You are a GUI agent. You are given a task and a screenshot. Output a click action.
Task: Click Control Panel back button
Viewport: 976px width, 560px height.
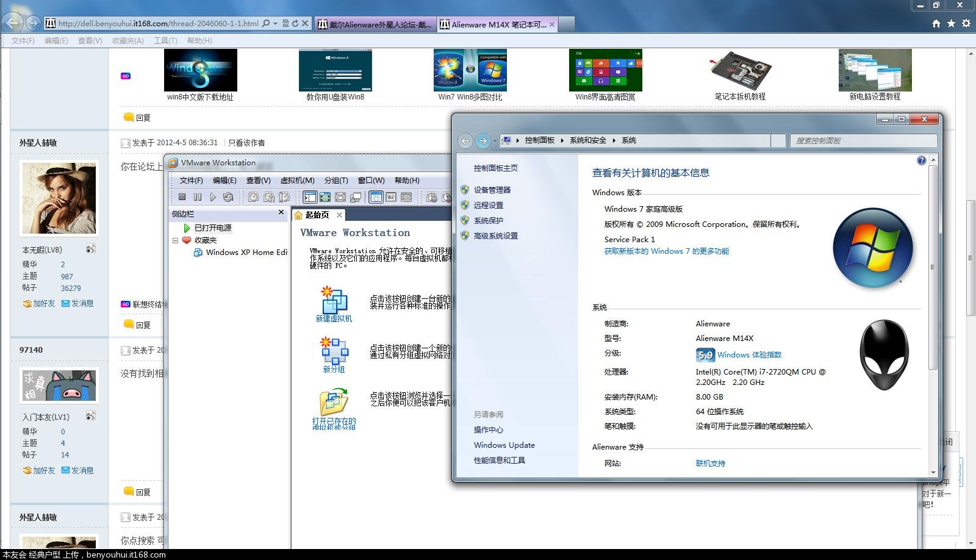coord(465,141)
